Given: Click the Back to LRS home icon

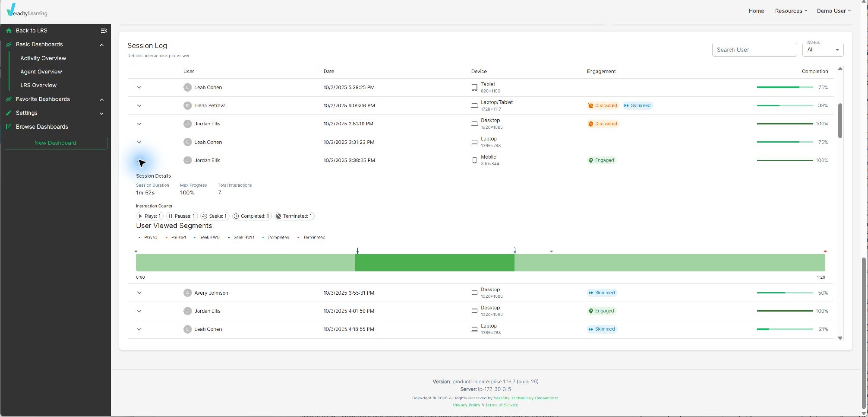Looking at the screenshot, I should [9, 31].
